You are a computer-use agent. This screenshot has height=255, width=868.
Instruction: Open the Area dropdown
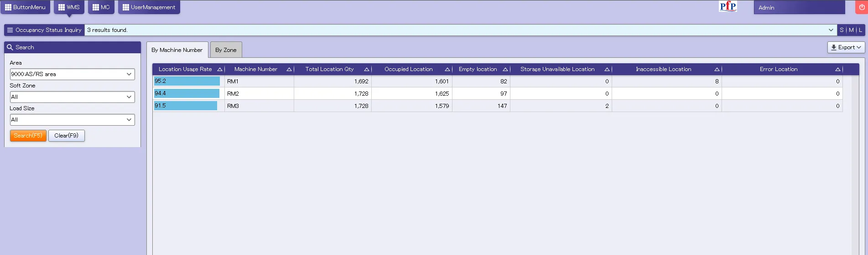click(x=72, y=74)
